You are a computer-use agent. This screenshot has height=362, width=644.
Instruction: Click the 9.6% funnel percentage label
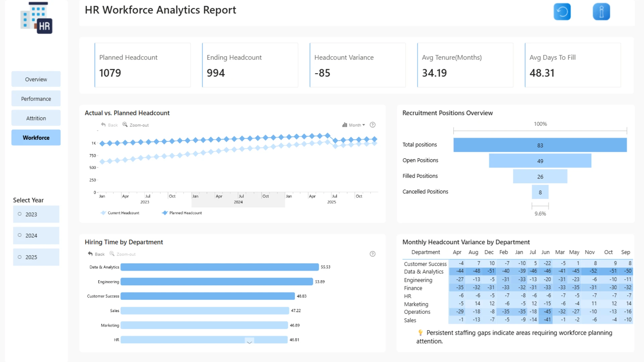point(540,214)
